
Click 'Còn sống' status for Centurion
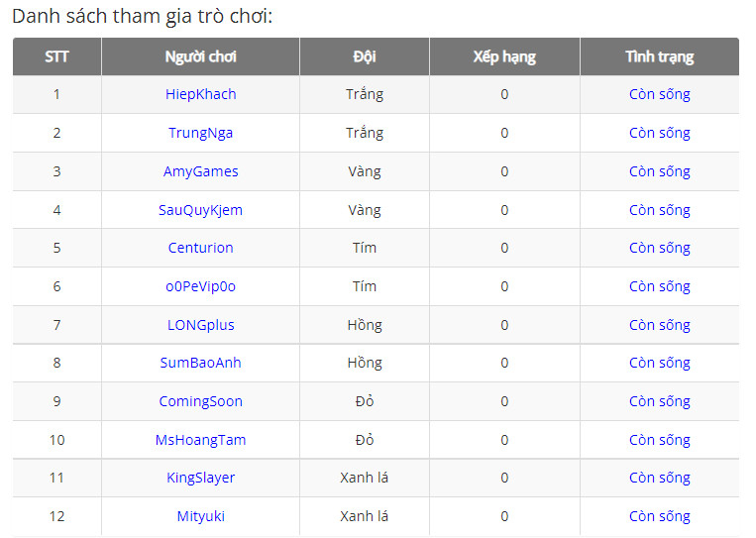[x=659, y=248]
